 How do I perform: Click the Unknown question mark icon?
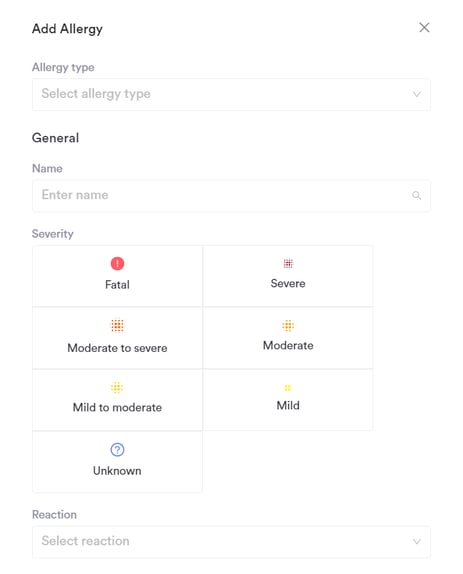117,450
